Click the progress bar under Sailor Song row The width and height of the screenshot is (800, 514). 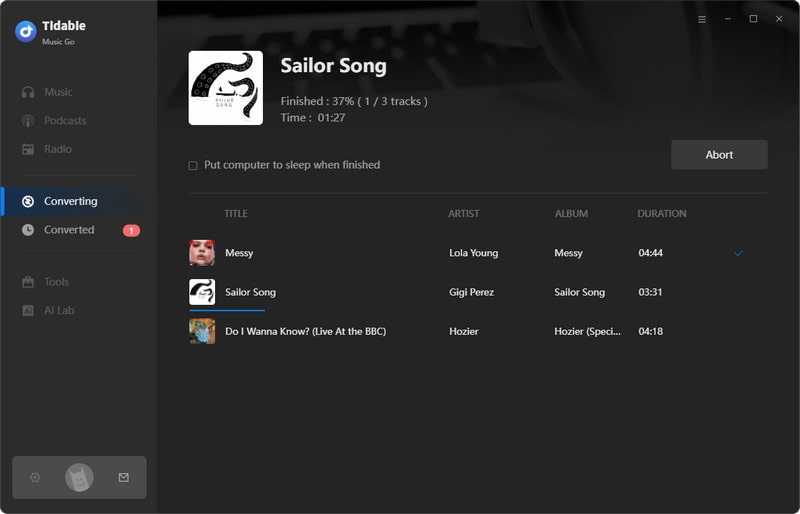[x=227, y=310]
